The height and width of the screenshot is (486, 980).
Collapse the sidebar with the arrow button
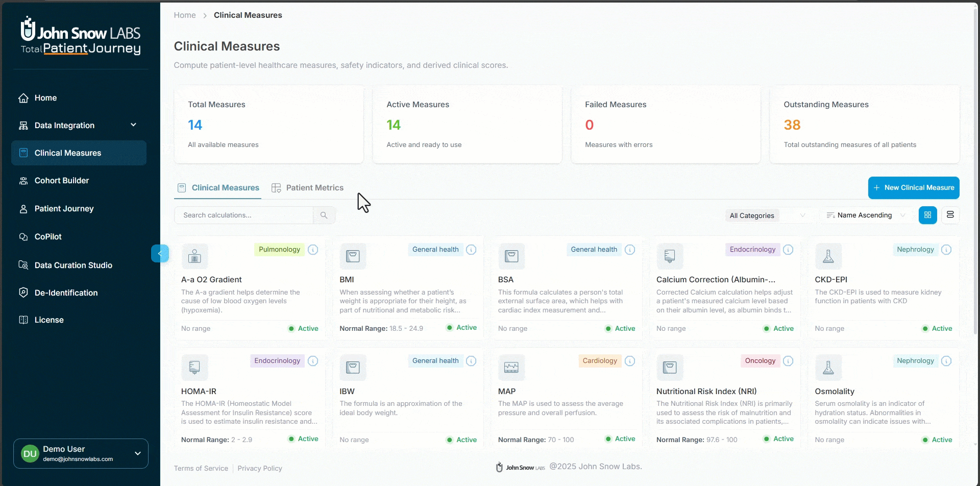pos(160,253)
